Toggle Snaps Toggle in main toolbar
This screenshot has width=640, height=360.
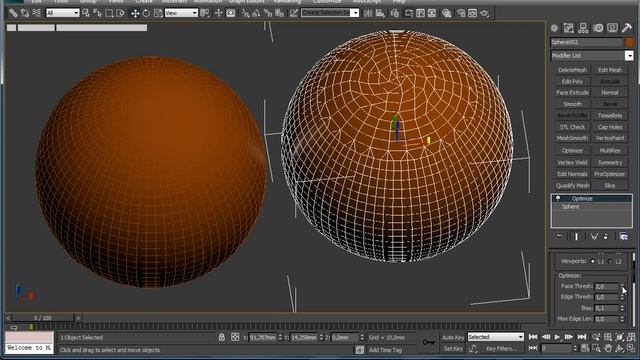click(x=245, y=13)
